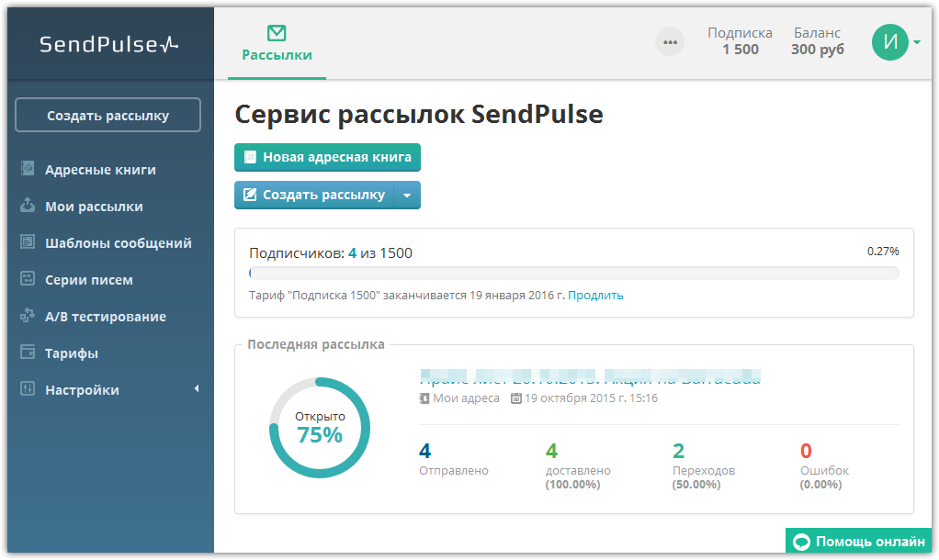Open Шаблоны сообщений in the sidebar

tap(119, 243)
